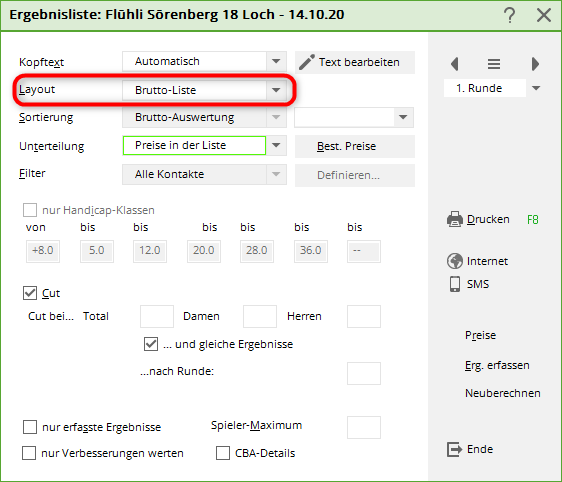
Task: Uncheck the Cut checkbox
Action: click(30, 293)
